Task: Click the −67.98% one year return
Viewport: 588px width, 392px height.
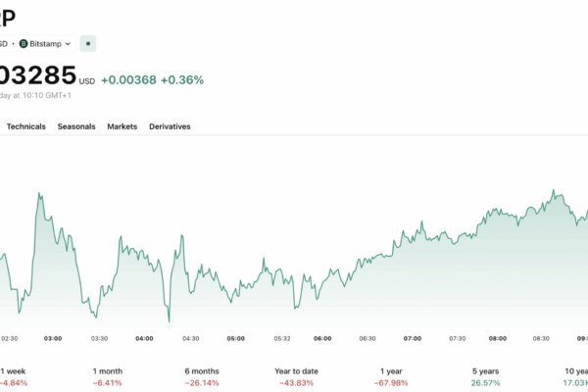Action: click(x=391, y=383)
